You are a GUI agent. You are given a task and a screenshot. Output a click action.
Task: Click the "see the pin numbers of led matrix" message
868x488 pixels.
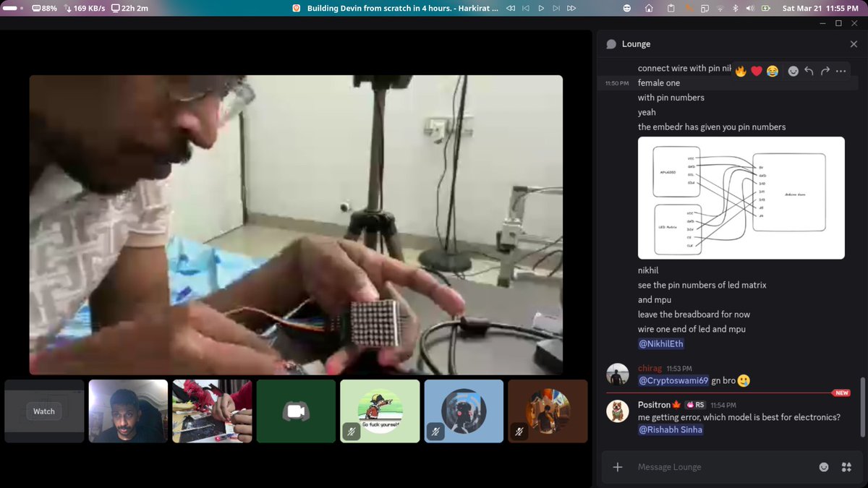[x=702, y=285]
